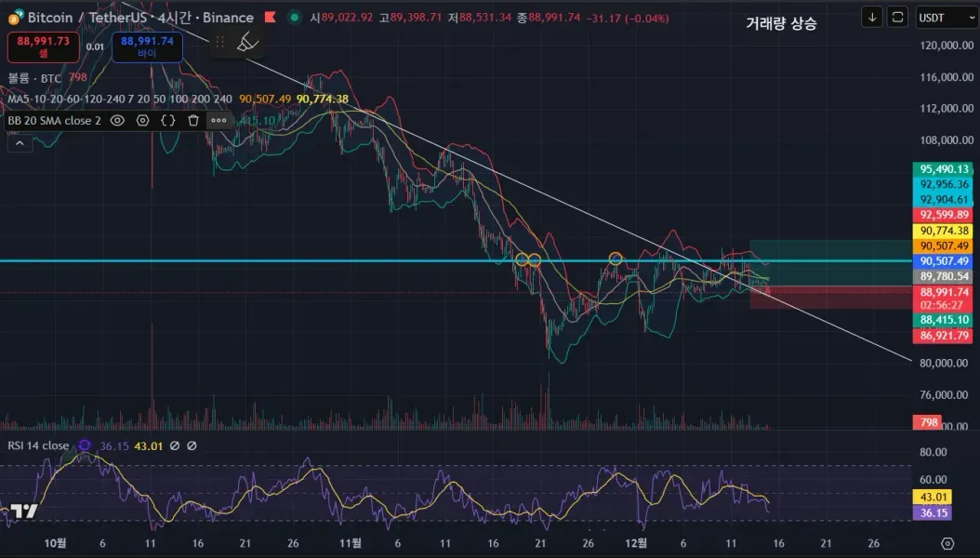Click the red flag icon next to Binance

click(270, 17)
